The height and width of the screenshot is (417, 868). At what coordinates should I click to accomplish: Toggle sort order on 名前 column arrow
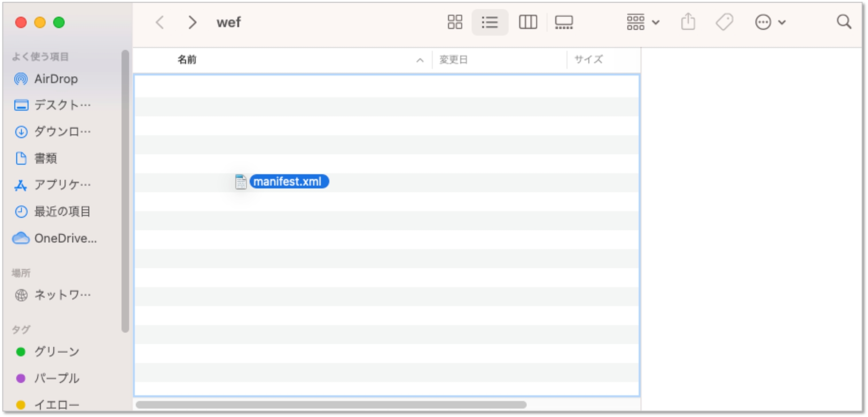[x=419, y=60]
